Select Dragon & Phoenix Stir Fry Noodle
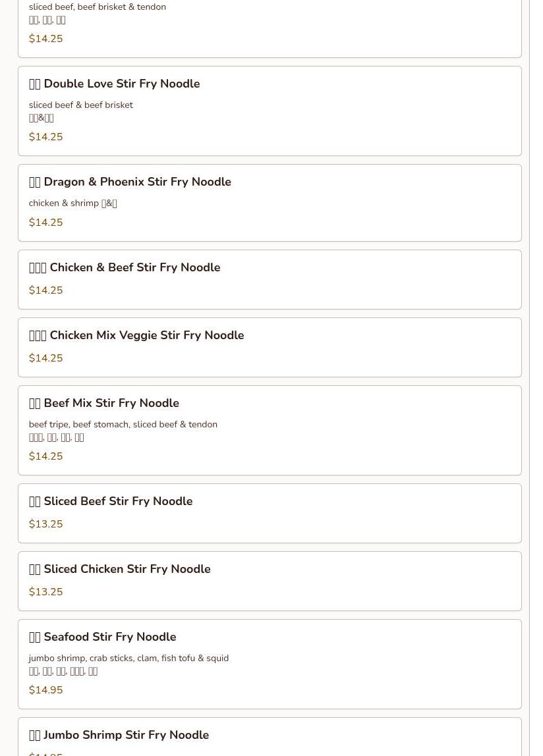The height and width of the screenshot is (756, 543). pos(130,182)
